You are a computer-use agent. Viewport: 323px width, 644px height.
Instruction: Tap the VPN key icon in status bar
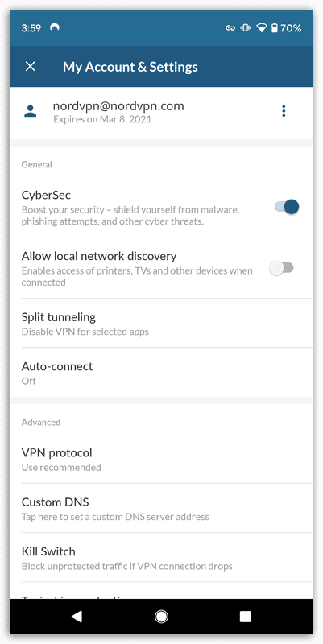[x=230, y=28]
